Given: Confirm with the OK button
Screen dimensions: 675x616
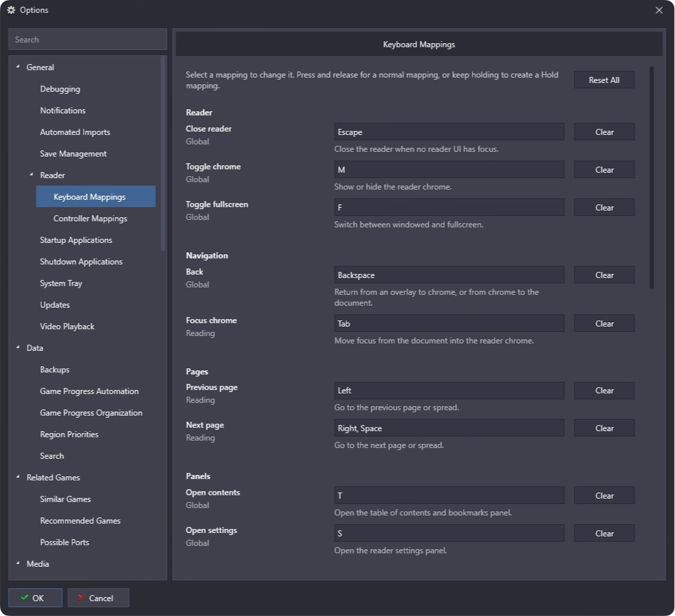Looking at the screenshot, I should click(35, 598).
